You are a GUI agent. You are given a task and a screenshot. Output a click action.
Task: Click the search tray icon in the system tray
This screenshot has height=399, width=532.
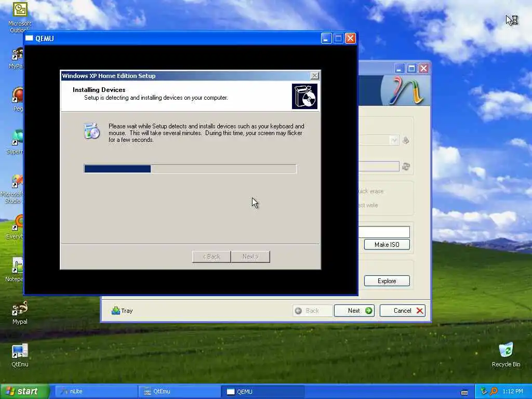point(494,391)
